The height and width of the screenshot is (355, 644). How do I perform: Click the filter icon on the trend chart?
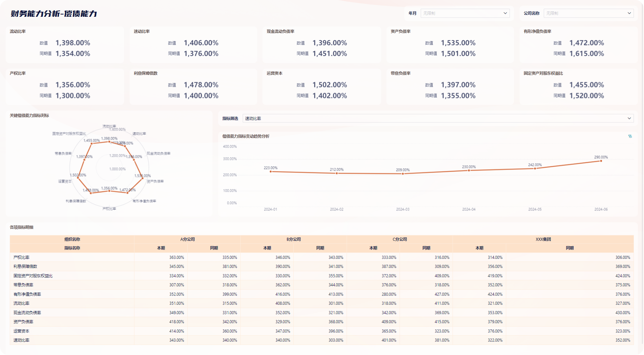[630, 136]
